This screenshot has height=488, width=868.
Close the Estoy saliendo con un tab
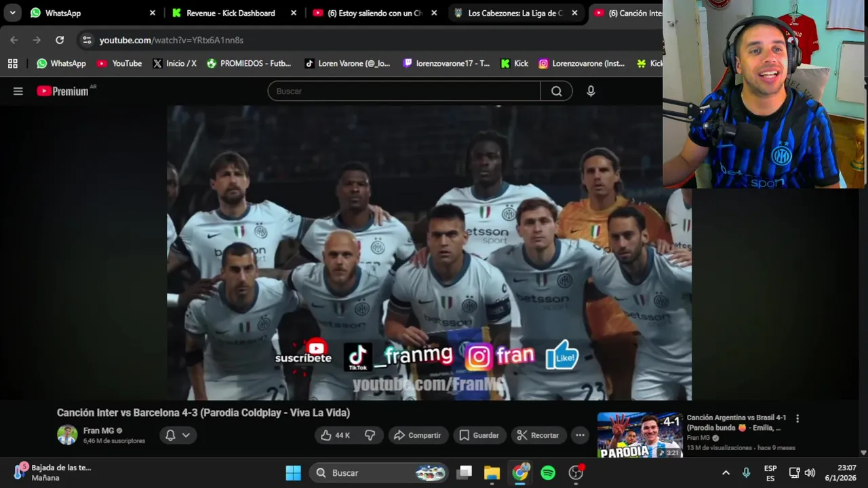tap(434, 13)
